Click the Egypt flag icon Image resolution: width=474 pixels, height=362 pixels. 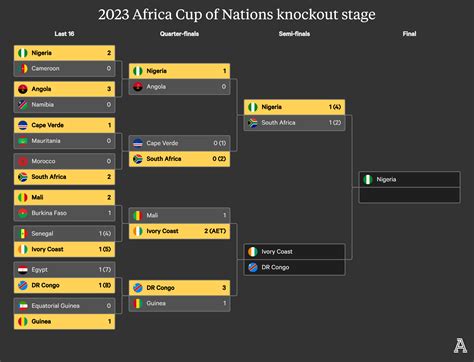click(23, 270)
